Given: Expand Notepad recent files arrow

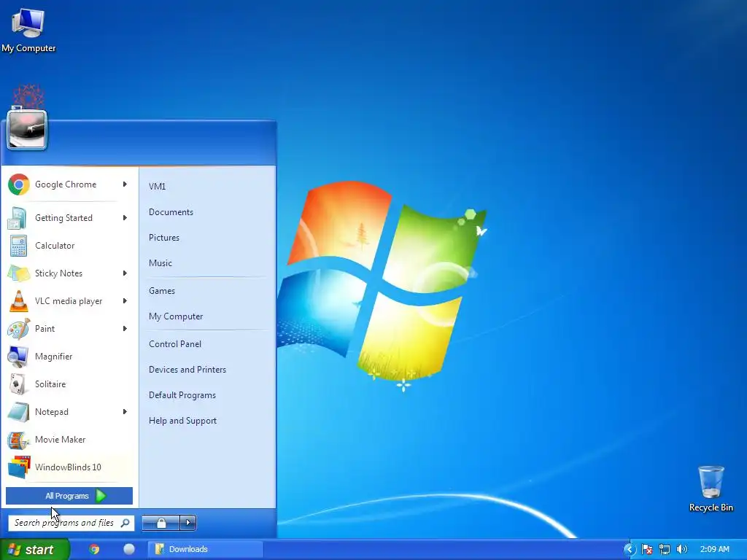Looking at the screenshot, I should [125, 411].
